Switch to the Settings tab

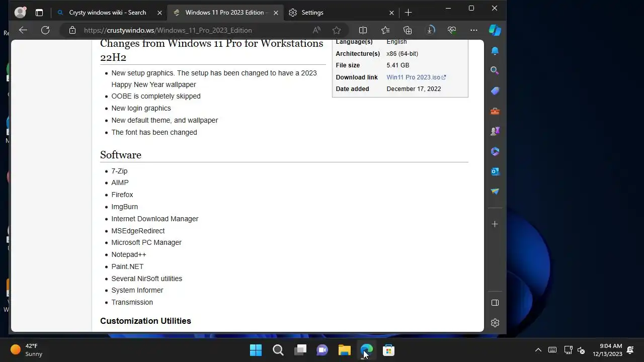click(x=342, y=13)
